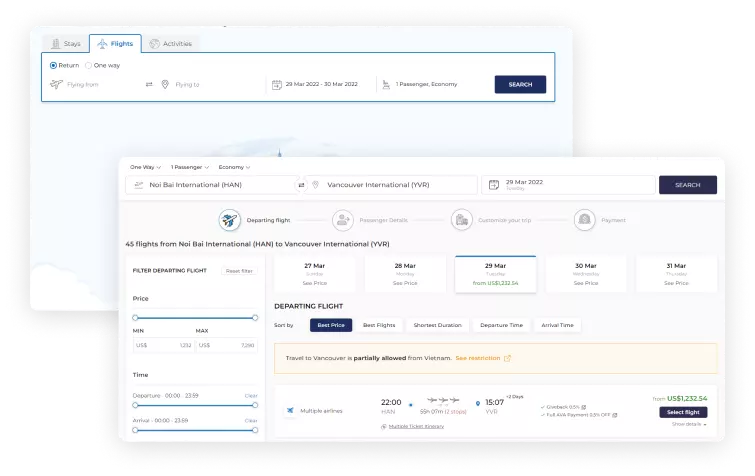Click the location pin icon in Flying to field
This screenshot has width=755, height=476.
point(166,84)
